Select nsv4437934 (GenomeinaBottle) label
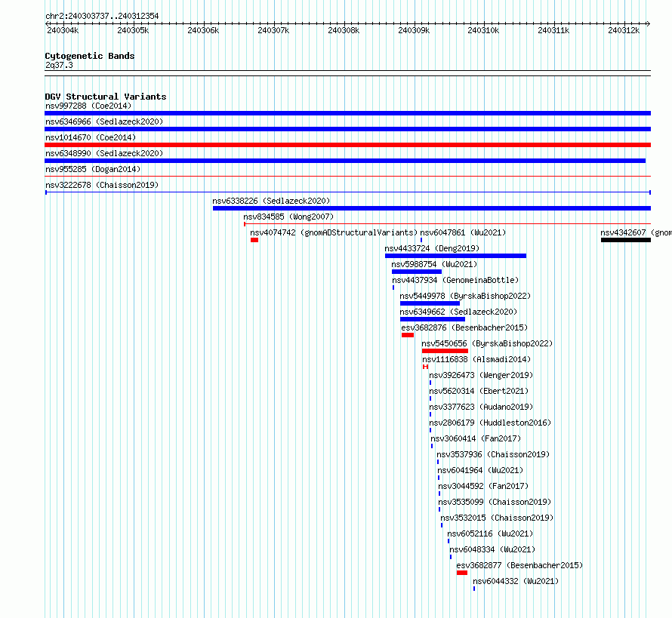The width and height of the screenshot is (672, 618). pyautogui.click(x=455, y=280)
